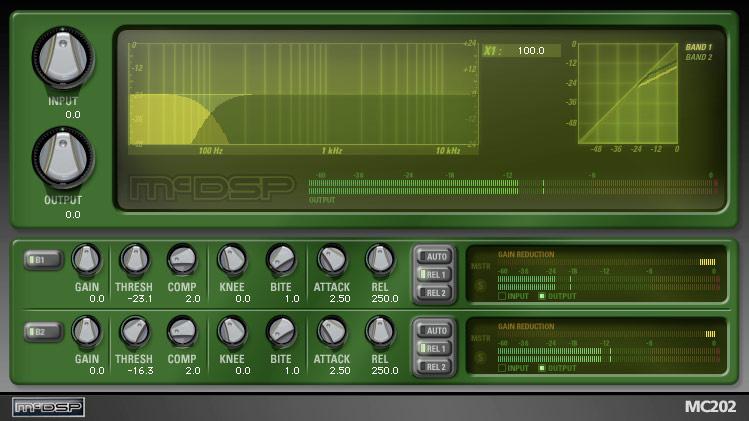Select REL 1 mode for Band 2
The height and width of the screenshot is (421, 749).
pos(434,349)
